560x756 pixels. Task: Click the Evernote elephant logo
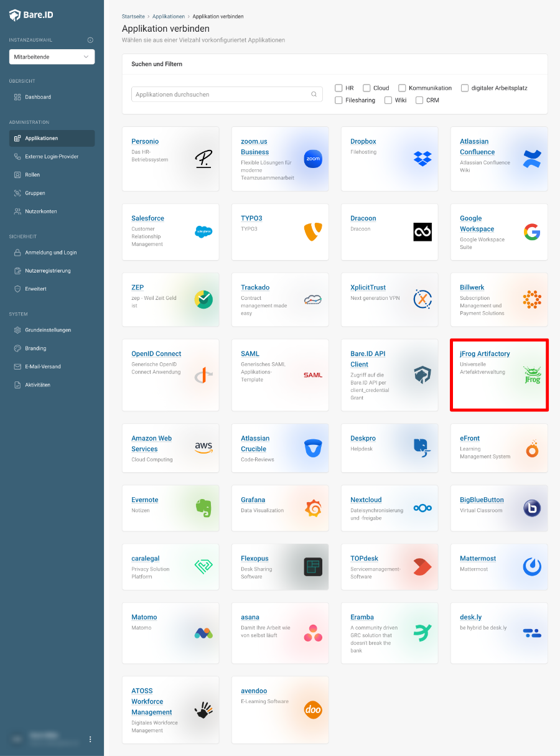pyautogui.click(x=203, y=508)
